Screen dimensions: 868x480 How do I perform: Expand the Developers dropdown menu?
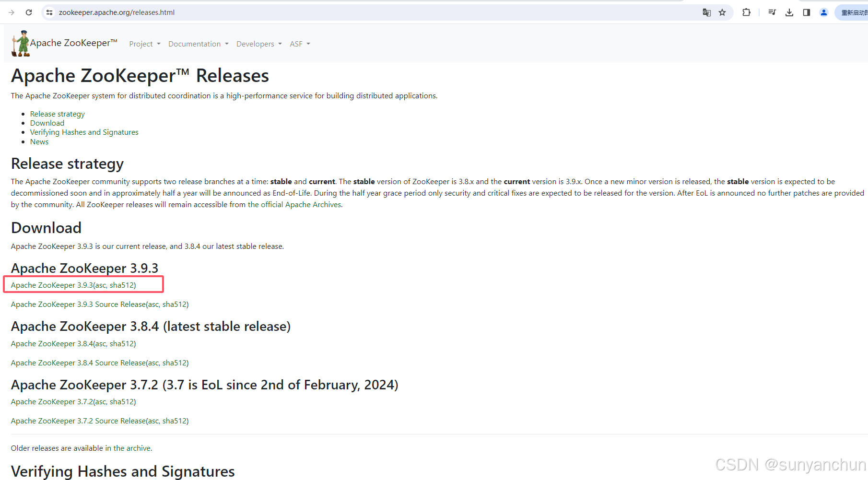259,44
